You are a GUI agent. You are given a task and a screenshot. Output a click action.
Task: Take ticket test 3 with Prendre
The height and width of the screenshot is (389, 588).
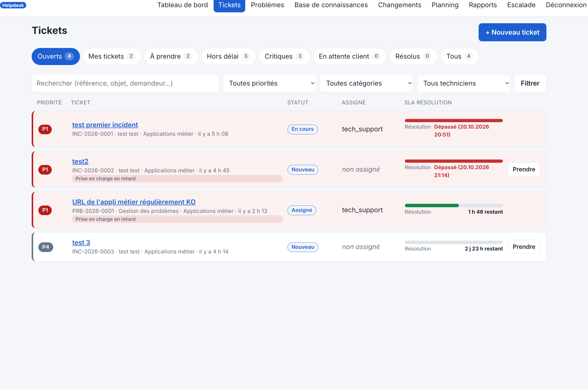(524, 247)
